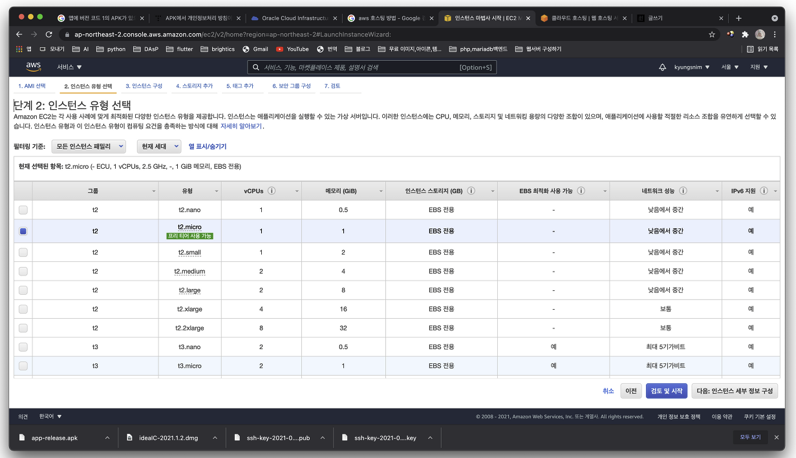Open the flutter bookmark folder
The width and height of the screenshot is (796, 458).
tap(179, 49)
